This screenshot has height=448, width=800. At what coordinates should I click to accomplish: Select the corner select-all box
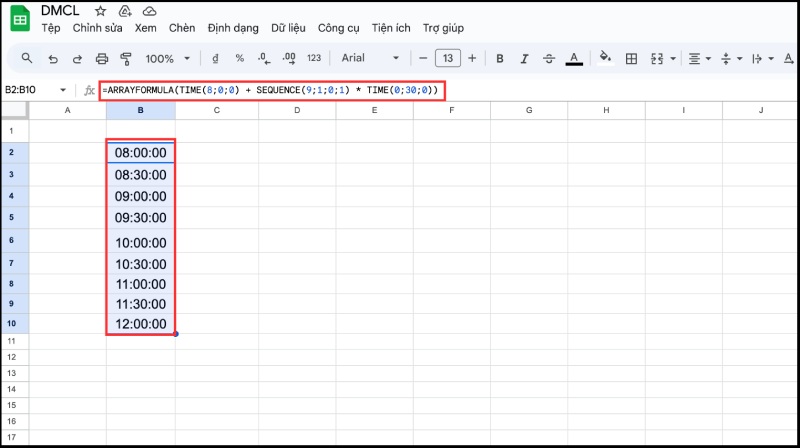pyautogui.click(x=15, y=110)
